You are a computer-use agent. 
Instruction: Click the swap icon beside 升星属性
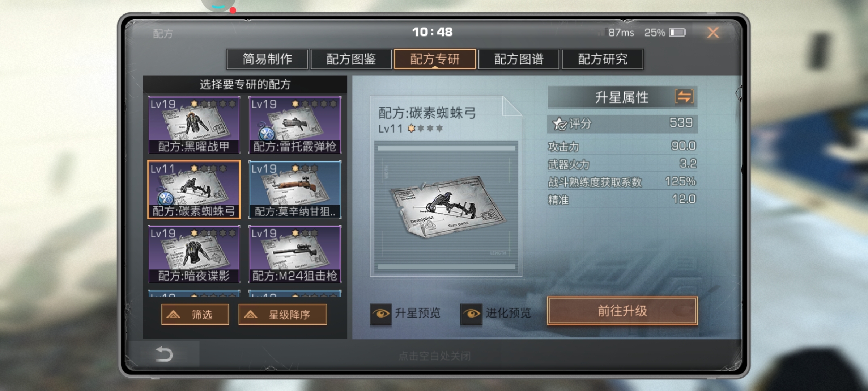(684, 97)
